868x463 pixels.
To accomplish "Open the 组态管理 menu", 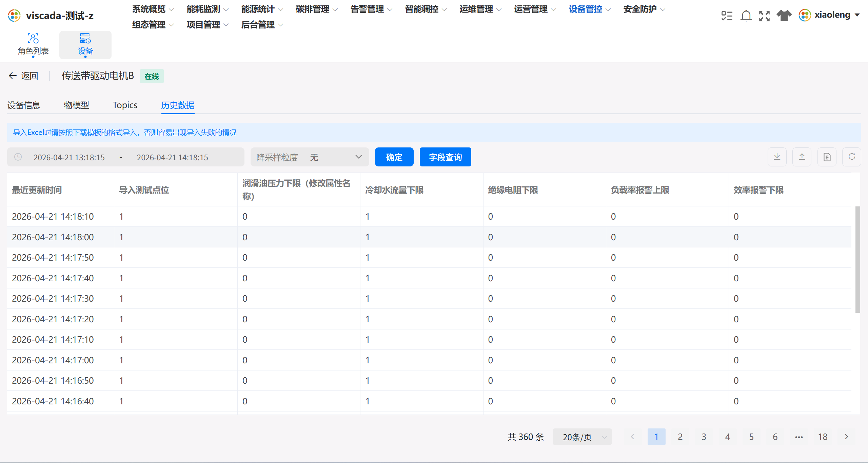I will click(x=153, y=25).
